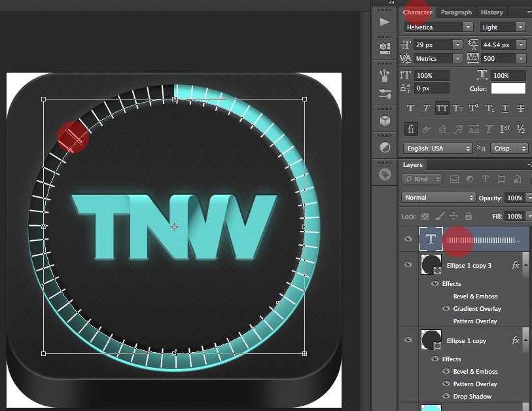The image size is (532, 411).
Task: Open the Crisp anti-aliasing dropdown
Action: (x=509, y=149)
